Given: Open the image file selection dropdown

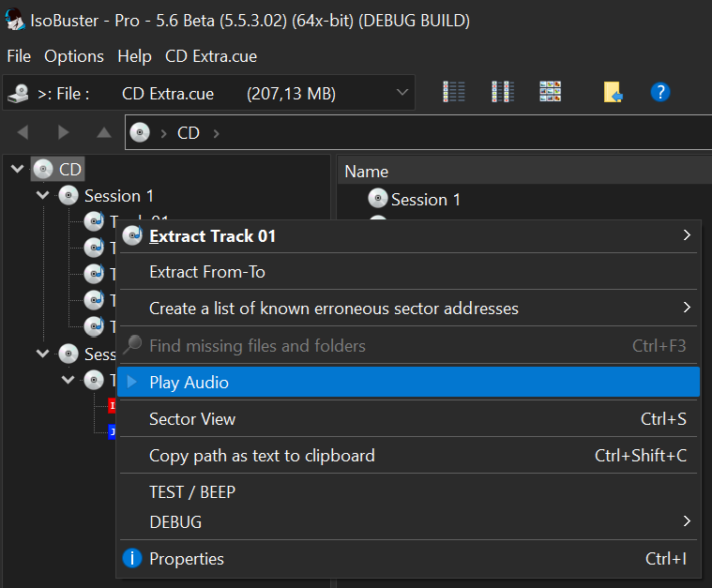Looking at the screenshot, I should [x=209, y=93].
